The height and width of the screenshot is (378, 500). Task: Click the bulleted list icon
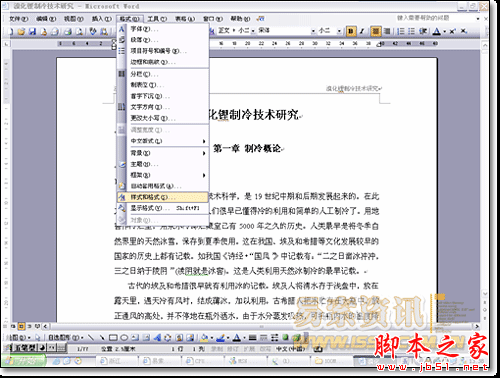tap(412, 31)
